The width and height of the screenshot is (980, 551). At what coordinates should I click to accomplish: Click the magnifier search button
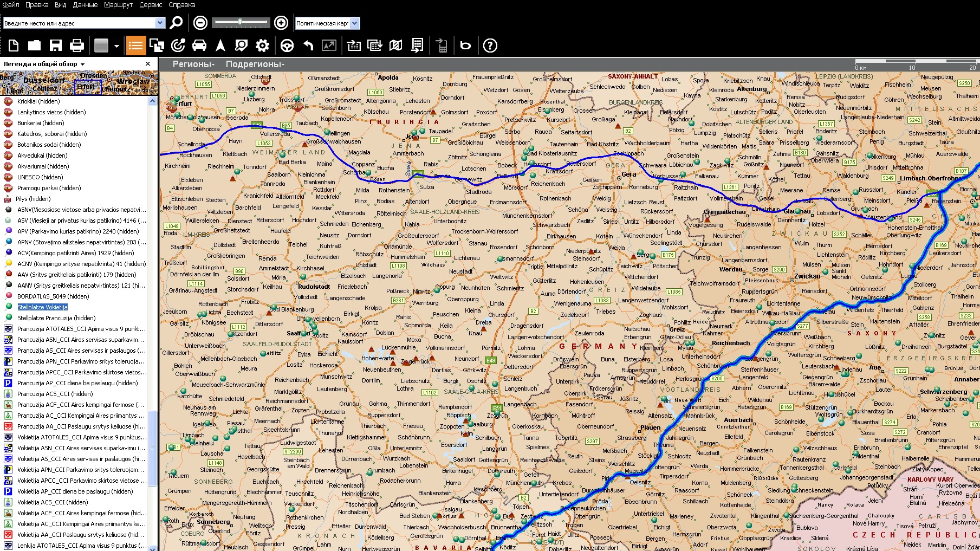tap(176, 23)
